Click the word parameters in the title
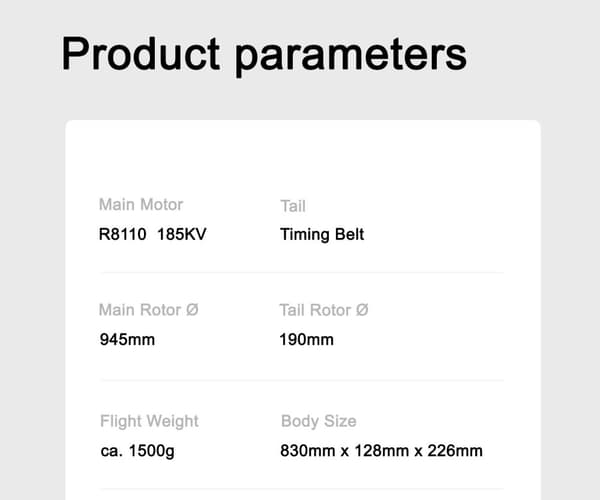Image resolution: width=600 pixels, height=500 pixels. [x=351, y=57]
